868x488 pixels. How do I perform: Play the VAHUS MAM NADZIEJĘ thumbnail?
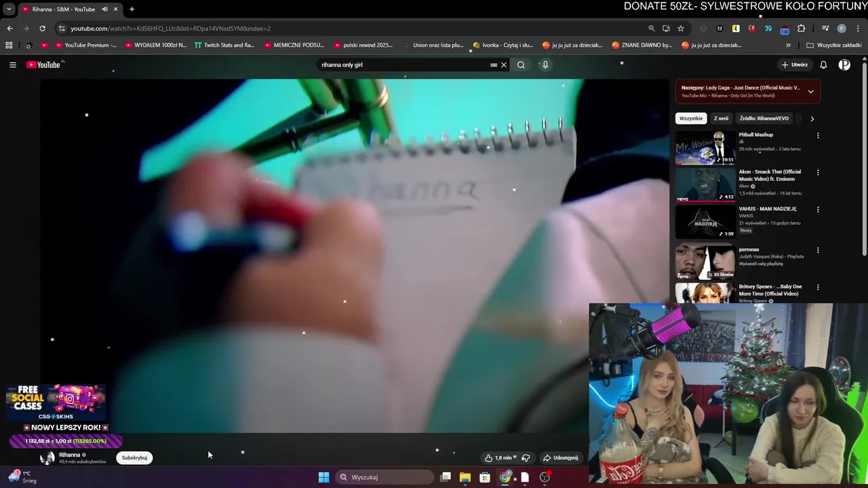(x=705, y=222)
